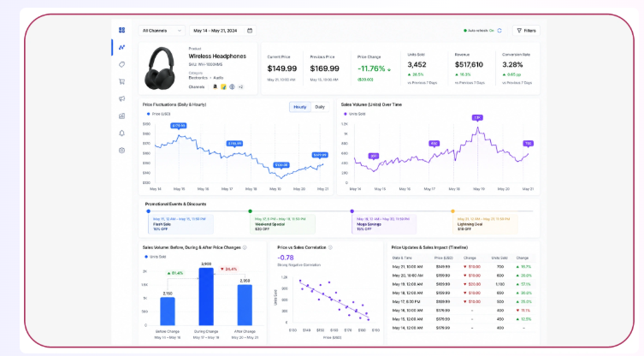Click the headphones product thumbnail
This screenshot has width=644, height=356.
coord(160,68)
